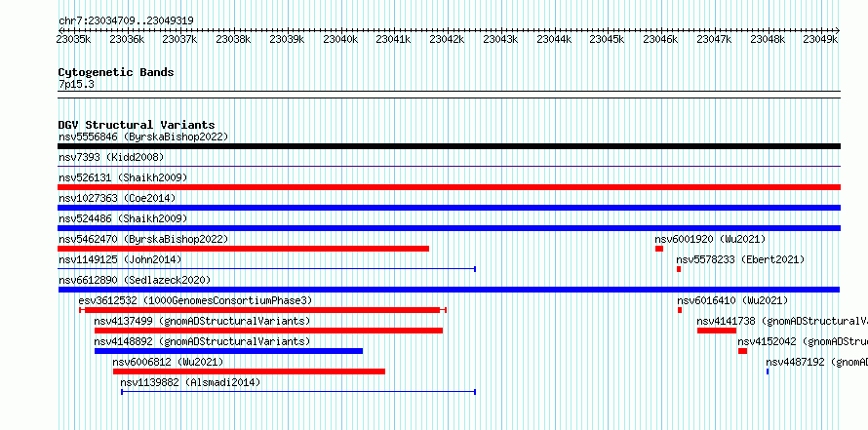Click the small red nsv6001920 variant block
868x430 pixels.
point(659,249)
